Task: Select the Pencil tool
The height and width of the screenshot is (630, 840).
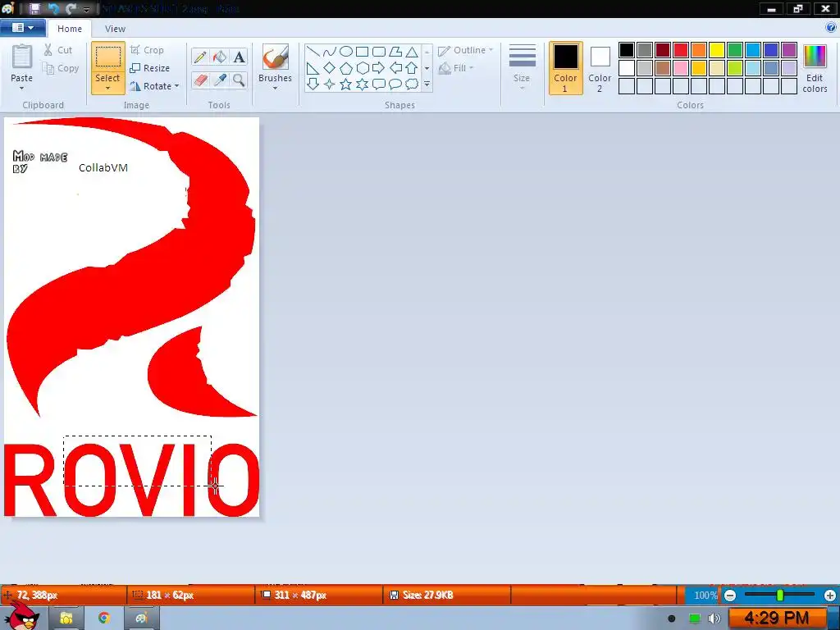Action: [x=200, y=57]
